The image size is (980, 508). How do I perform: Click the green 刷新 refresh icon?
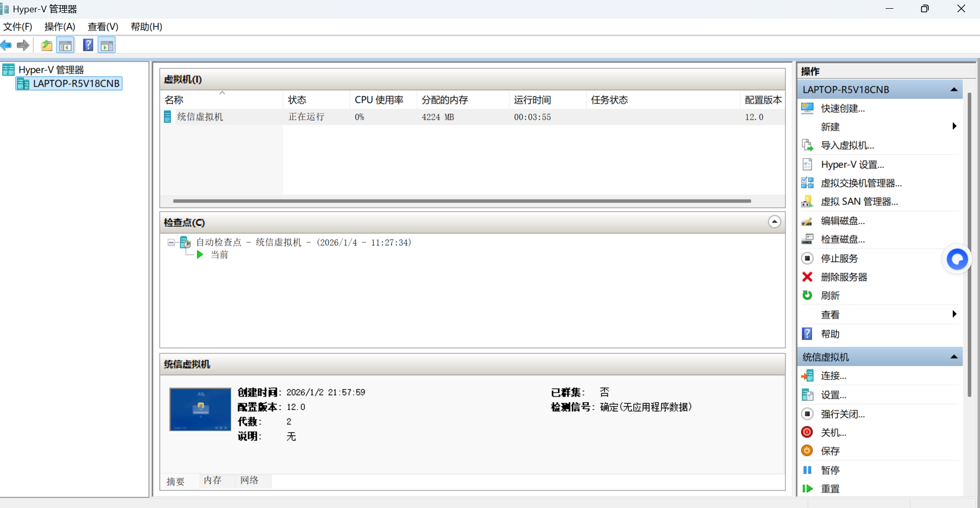click(807, 295)
